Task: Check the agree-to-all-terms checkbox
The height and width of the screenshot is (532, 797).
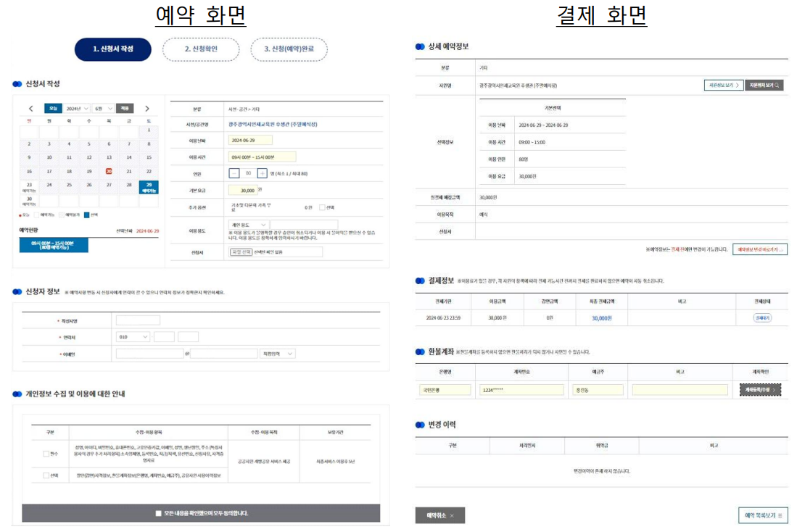Action: pos(159,513)
